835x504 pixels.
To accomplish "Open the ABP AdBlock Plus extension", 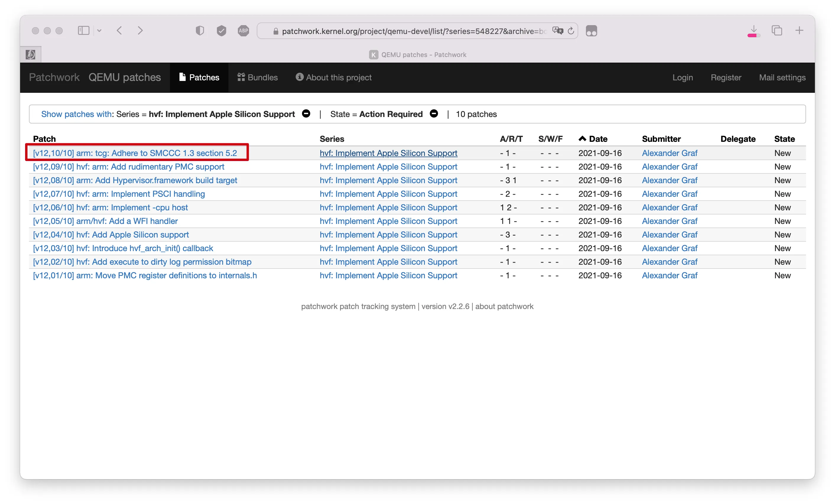I will 243,31.
